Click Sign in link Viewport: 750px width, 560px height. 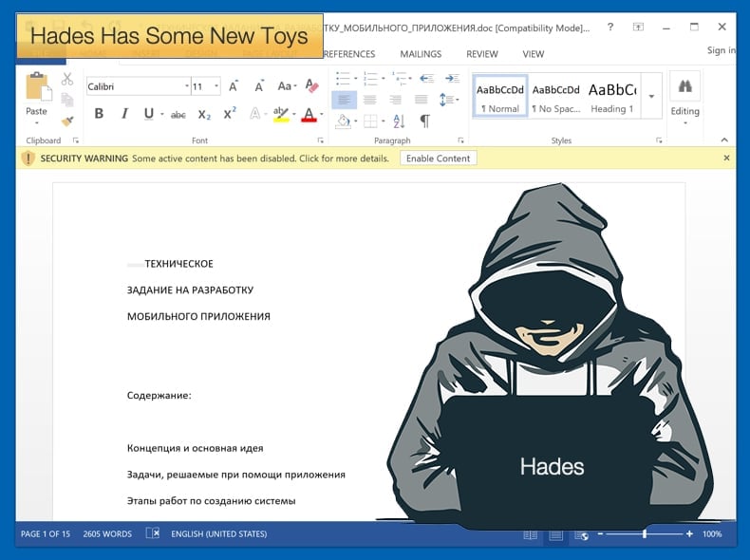(x=722, y=50)
